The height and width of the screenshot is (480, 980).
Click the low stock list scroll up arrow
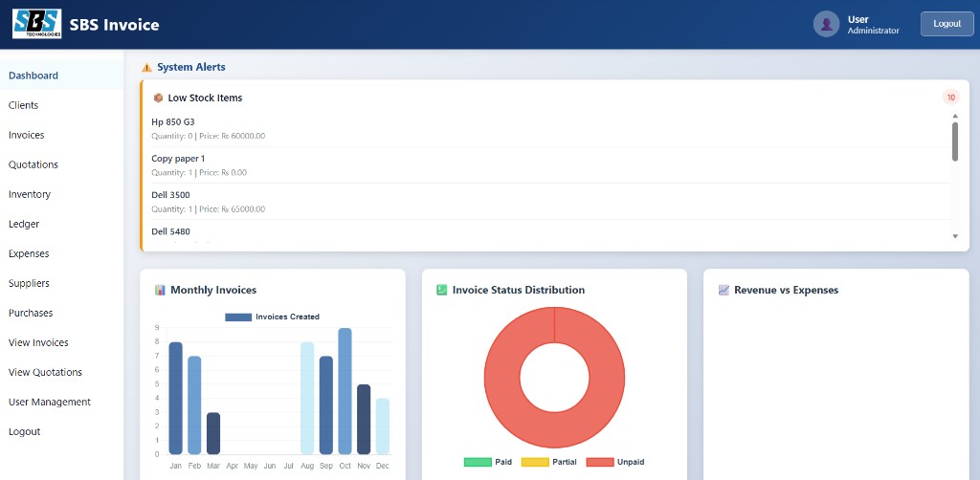[955, 116]
